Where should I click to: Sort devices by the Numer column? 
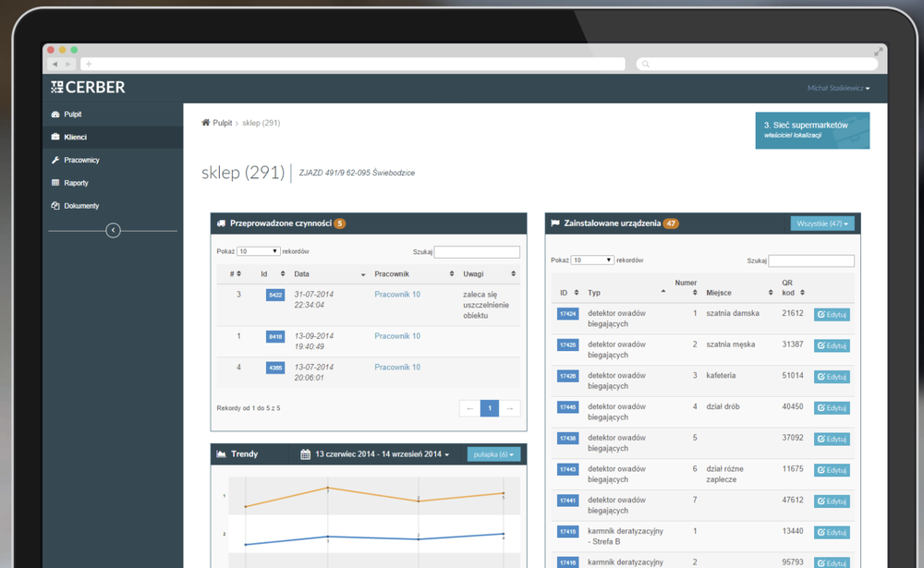[x=686, y=287]
